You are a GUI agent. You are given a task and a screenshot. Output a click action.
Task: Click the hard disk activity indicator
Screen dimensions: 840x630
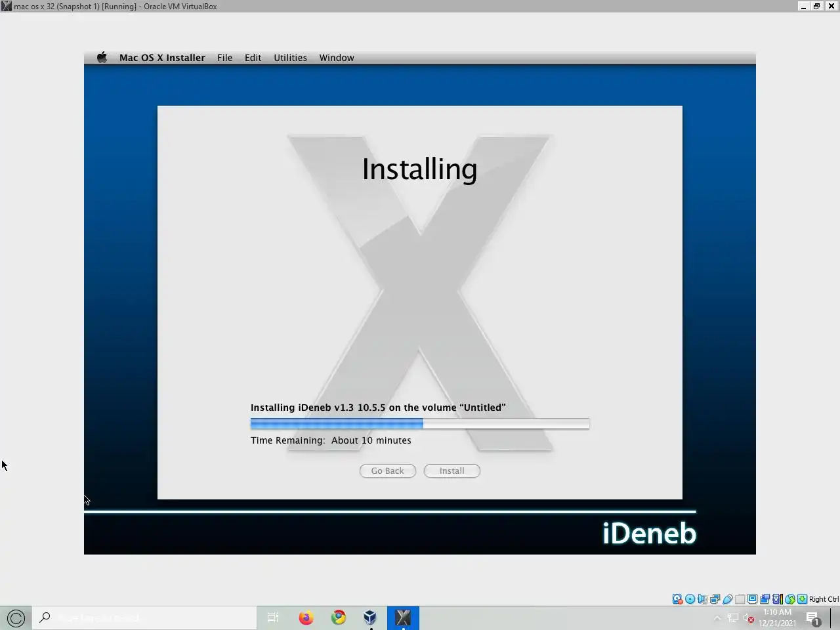point(677,599)
